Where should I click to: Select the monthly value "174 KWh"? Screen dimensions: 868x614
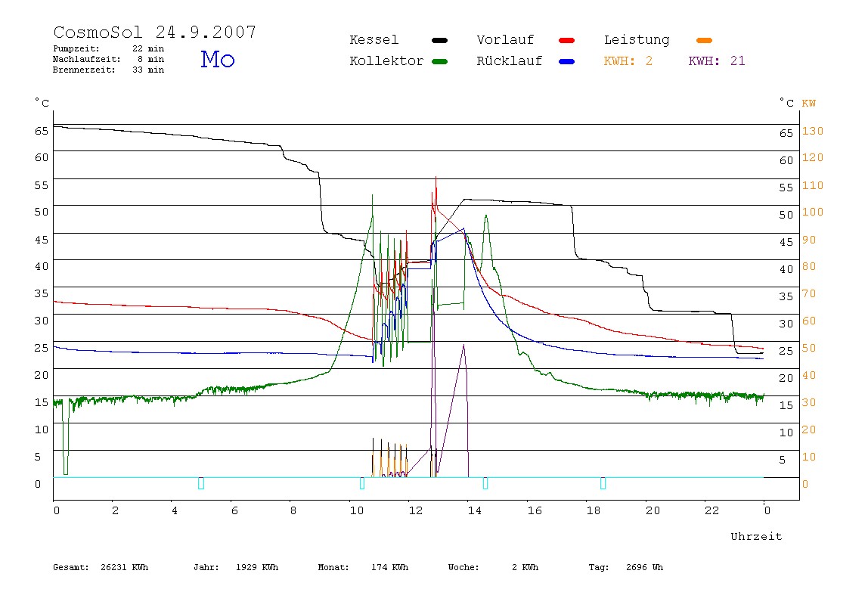coord(389,567)
